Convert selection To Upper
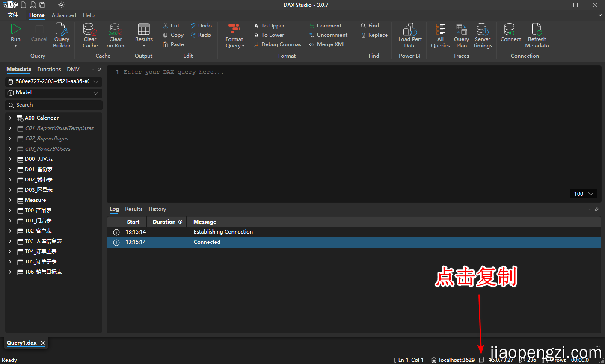 tap(269, 26)
